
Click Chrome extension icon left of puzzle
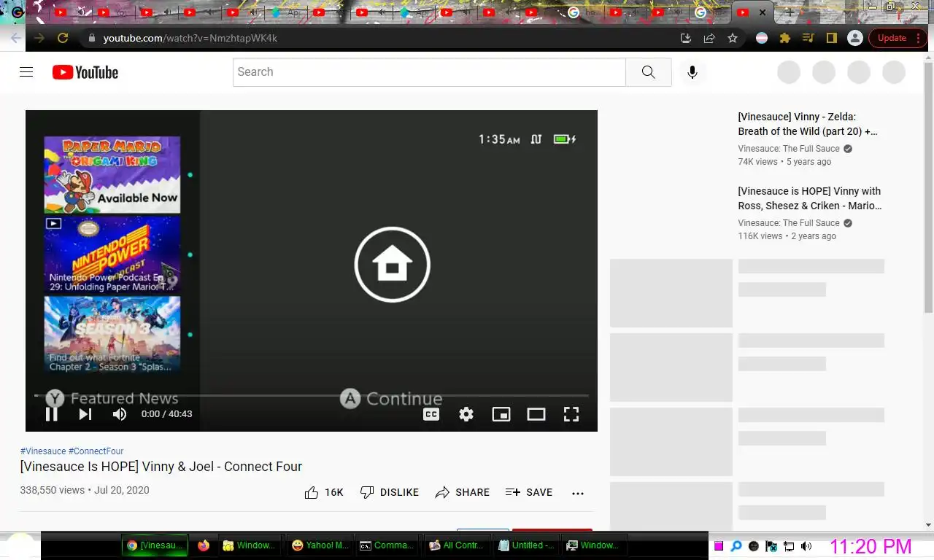point(762,38)
